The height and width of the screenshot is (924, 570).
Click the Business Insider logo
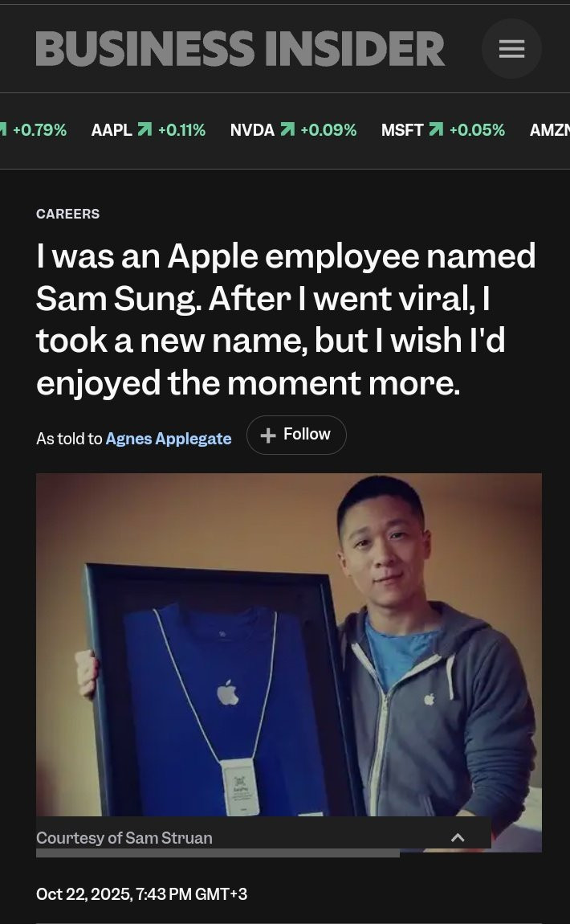[x=240, y=49]
